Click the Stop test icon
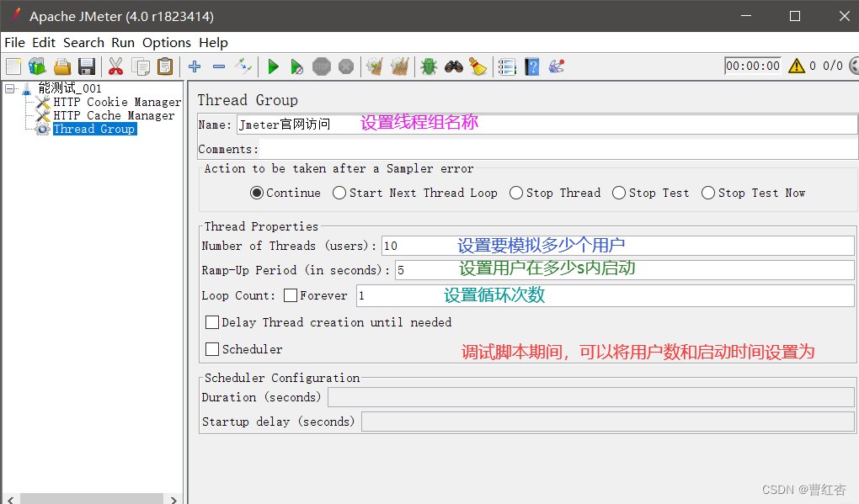The image size is (859, 504). tap(322, 66)
